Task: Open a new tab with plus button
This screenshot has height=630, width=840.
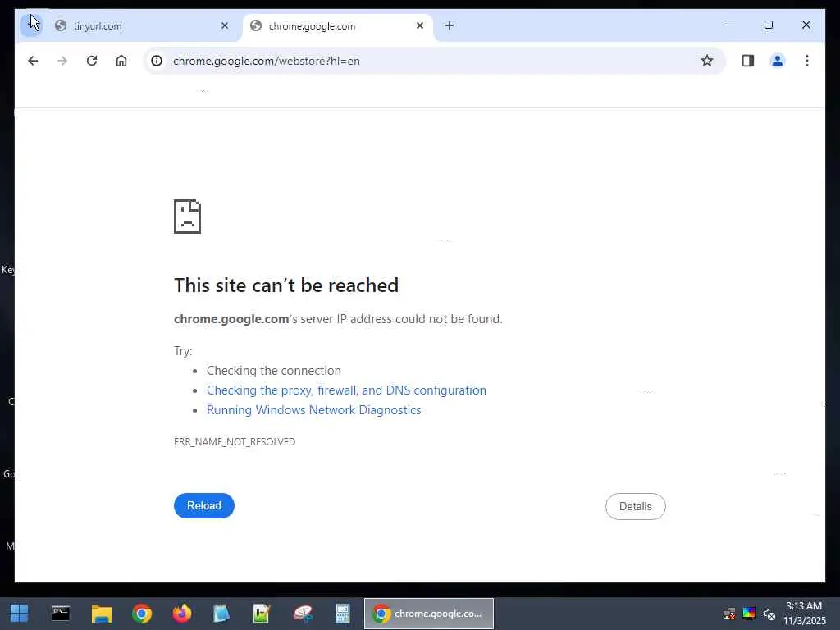Action: point(450,25)
